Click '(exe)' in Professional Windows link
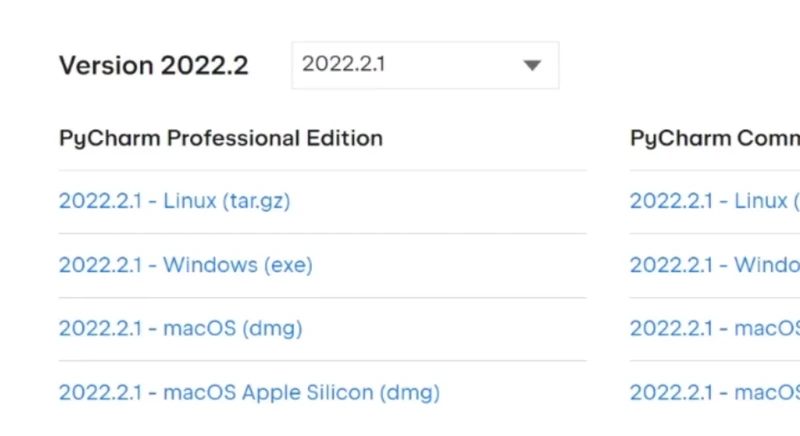The width and height of the screenshot is (800, 436). tap(288, 265)
